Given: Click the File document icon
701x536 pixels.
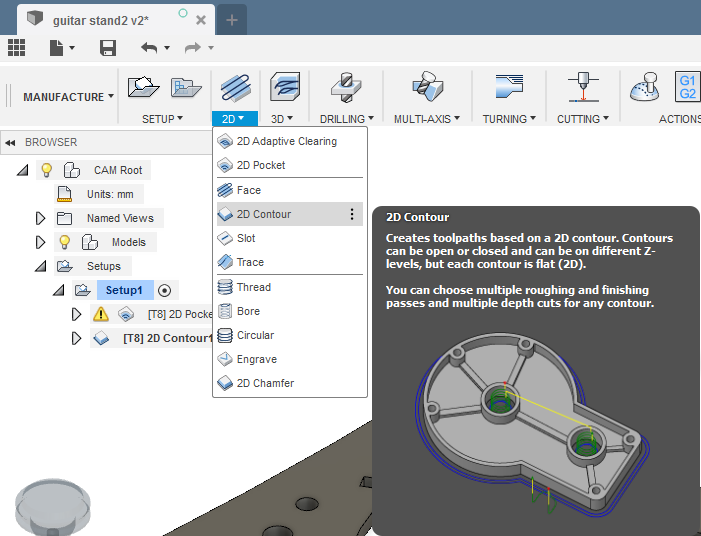Looking at the screenshot, I should pyautogui.click(x=56, y=47).
